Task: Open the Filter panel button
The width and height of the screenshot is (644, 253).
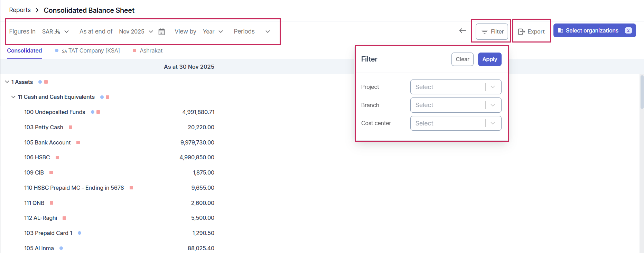Action: tap(492, 31)
